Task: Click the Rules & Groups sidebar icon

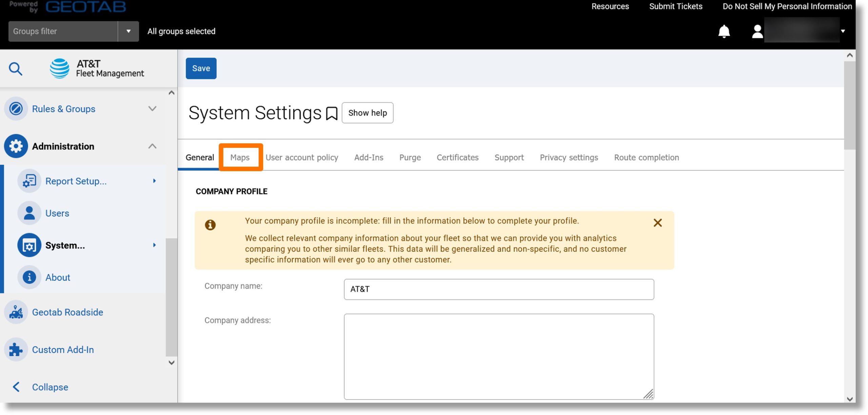Action: [x=16, y=108]
